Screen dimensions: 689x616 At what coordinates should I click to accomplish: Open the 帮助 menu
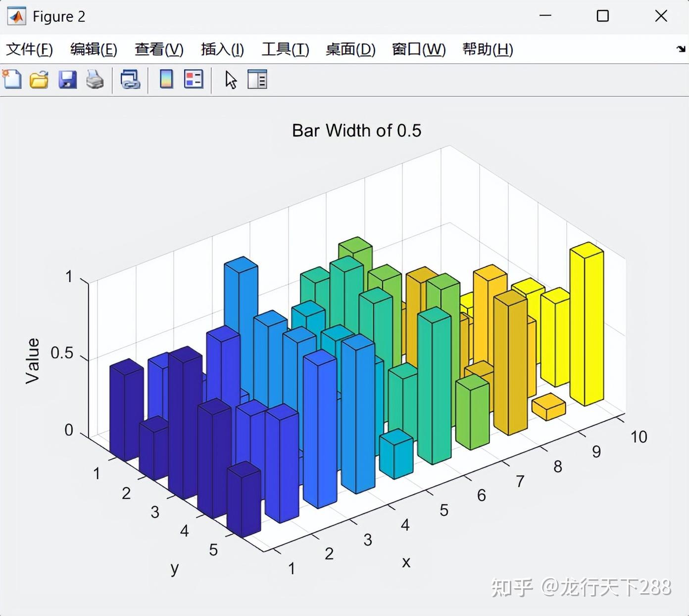click(487, 50)
